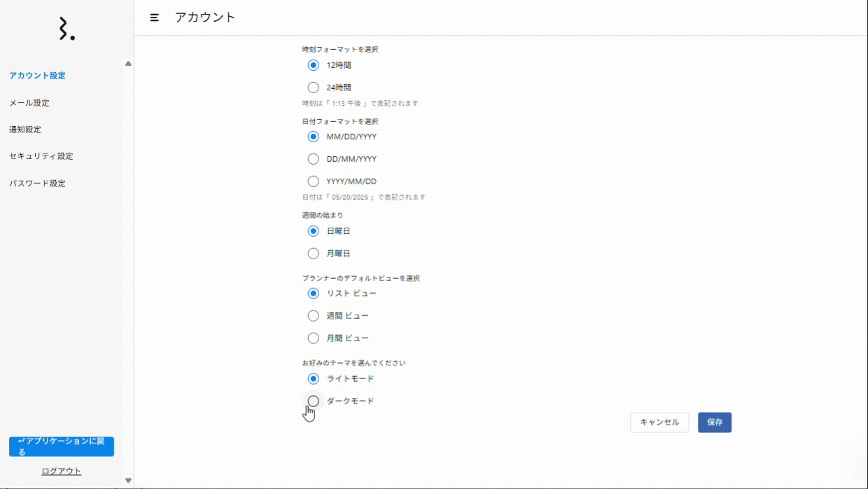
Task: Set week start to 月曜日
Action: coord(314,254)
